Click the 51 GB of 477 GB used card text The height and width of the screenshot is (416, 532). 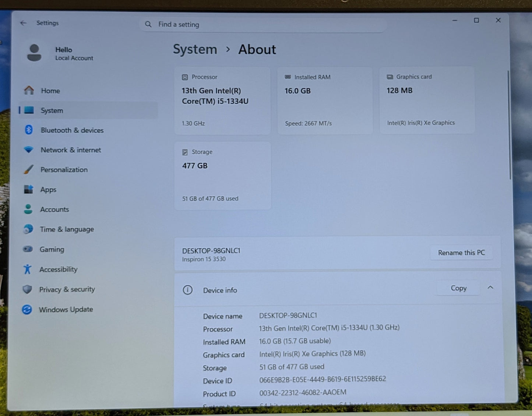(210, 198)
